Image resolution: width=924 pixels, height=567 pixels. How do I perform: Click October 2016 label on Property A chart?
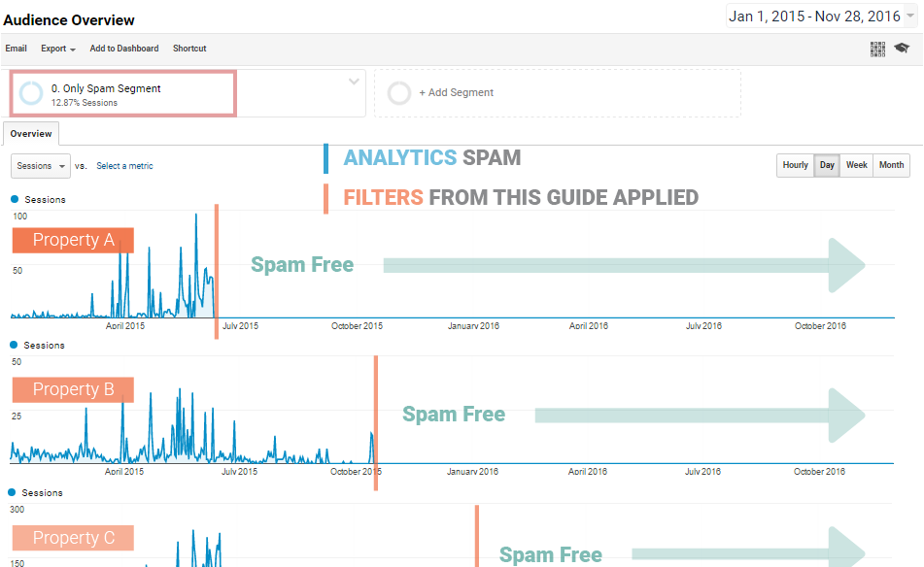[820, 325]
